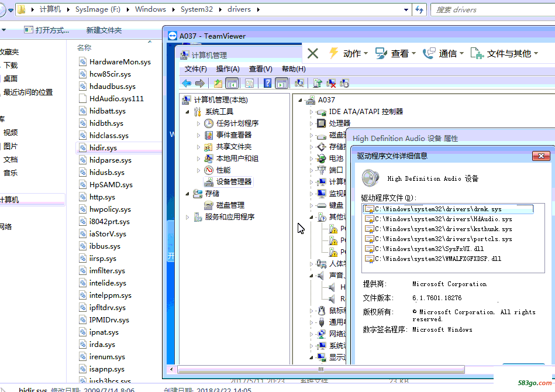Open 操作(A) menu in 计算机管理
Viewport: 555px width, 392px height.
click(227, 69)
